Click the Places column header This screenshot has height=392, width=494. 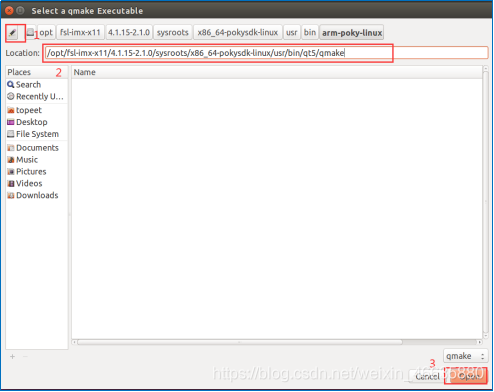point(37,72)
